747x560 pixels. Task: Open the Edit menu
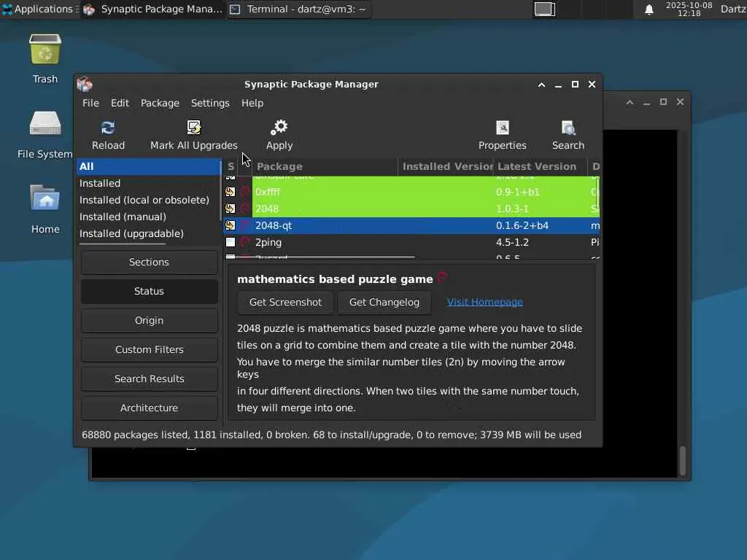click(x=120, y=103)
